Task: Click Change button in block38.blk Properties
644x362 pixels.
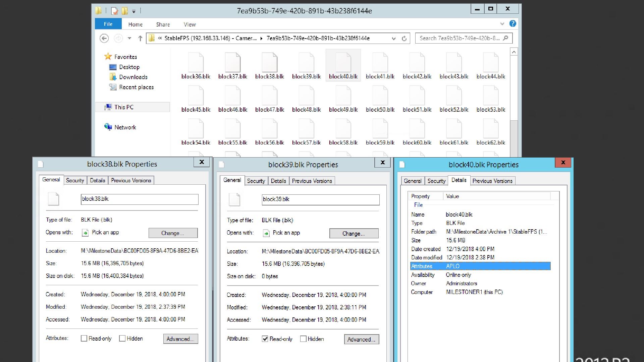Action: tap(173, 233)
